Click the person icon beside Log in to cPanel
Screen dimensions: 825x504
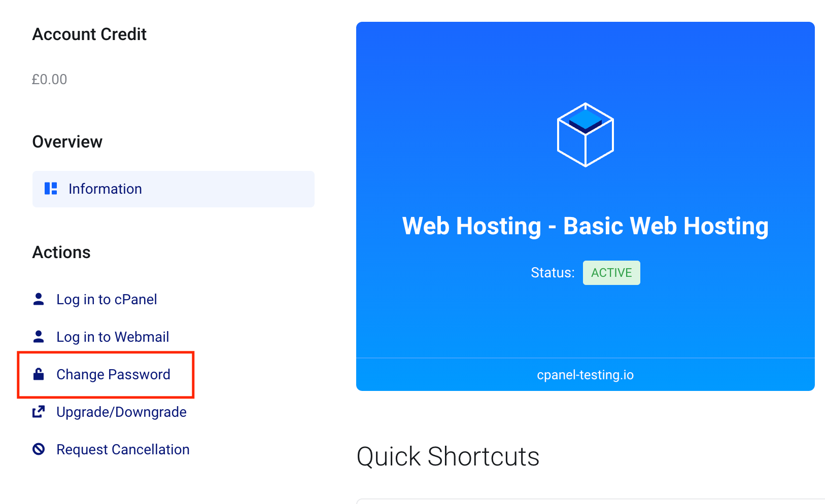[x=39, y=299]
